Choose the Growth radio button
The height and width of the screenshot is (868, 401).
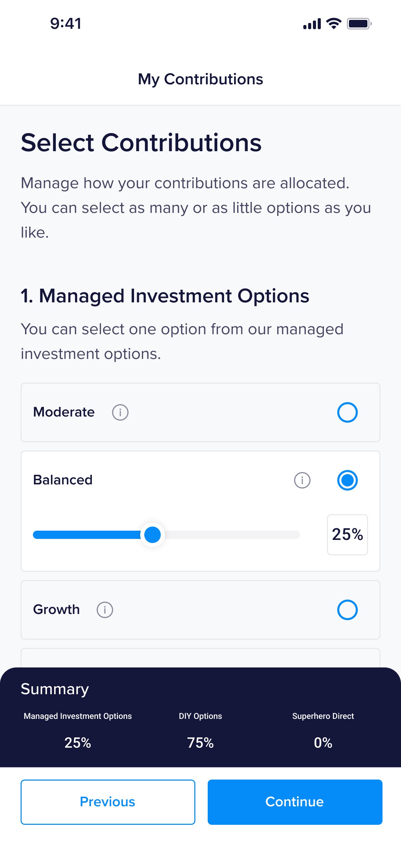(x=347, y=610)
